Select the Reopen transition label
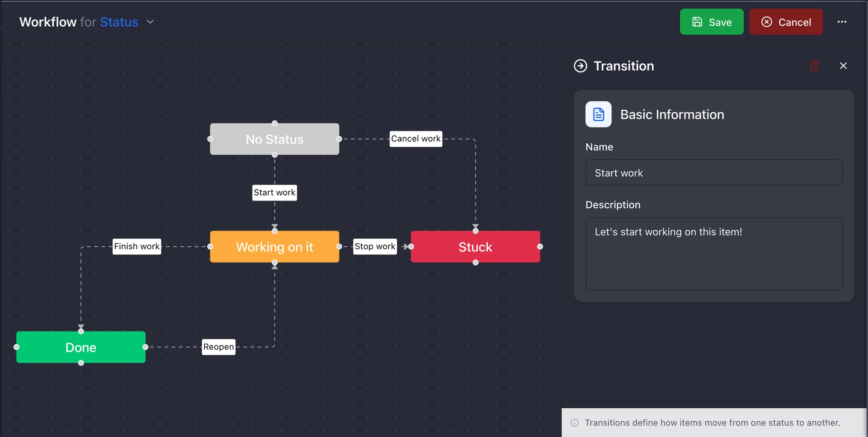The image size is (868, 437). (x=218, y=347)
